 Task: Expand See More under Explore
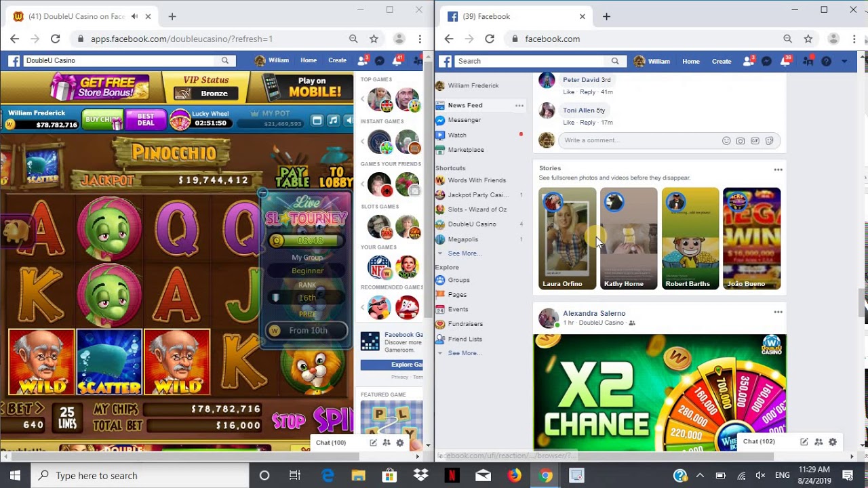click(x=464, y=353)
